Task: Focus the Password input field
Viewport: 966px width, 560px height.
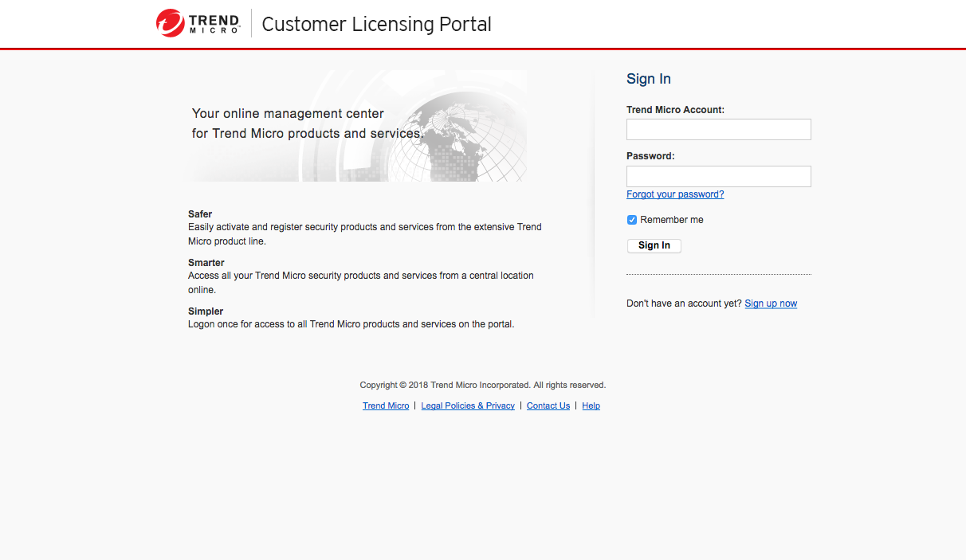Action: tap(718, 177)
